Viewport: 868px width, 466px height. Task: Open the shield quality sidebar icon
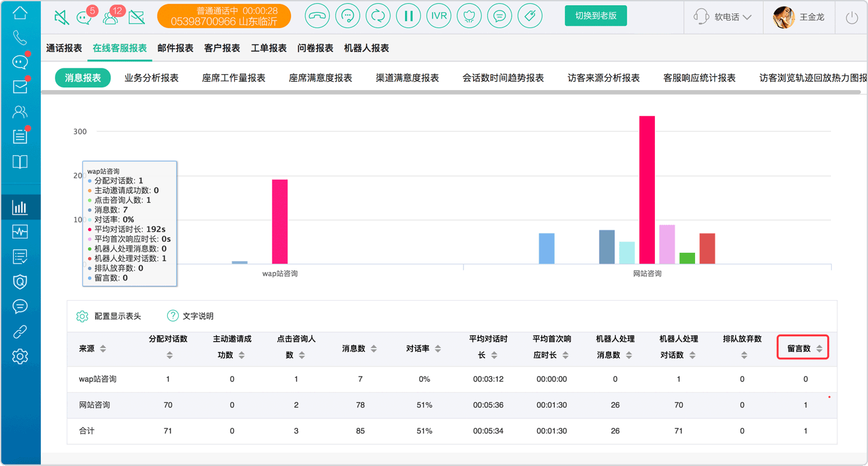pyautogui.click(x=20, y=282)
